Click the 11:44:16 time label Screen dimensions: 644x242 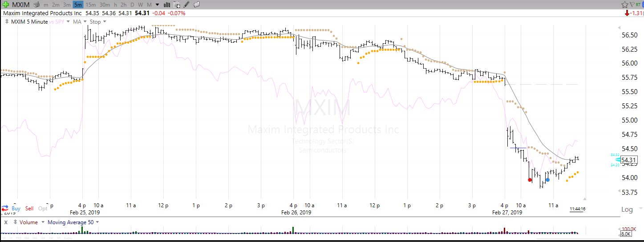point(577,209)
